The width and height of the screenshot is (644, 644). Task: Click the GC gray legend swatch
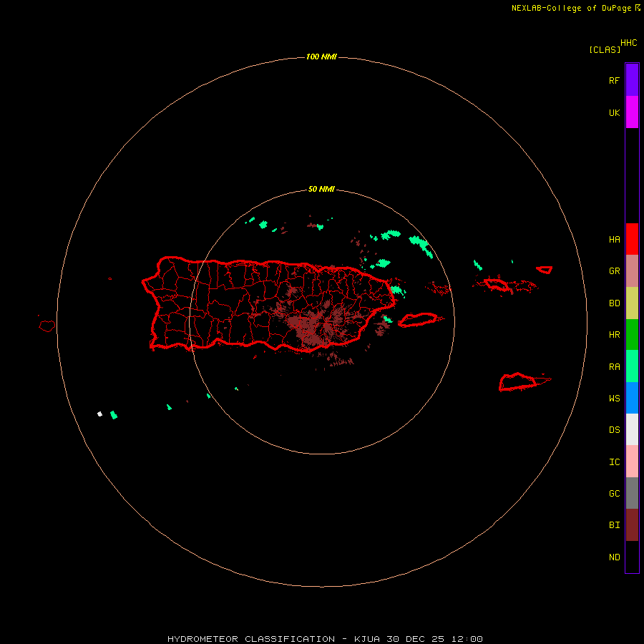tap(632, 493)
